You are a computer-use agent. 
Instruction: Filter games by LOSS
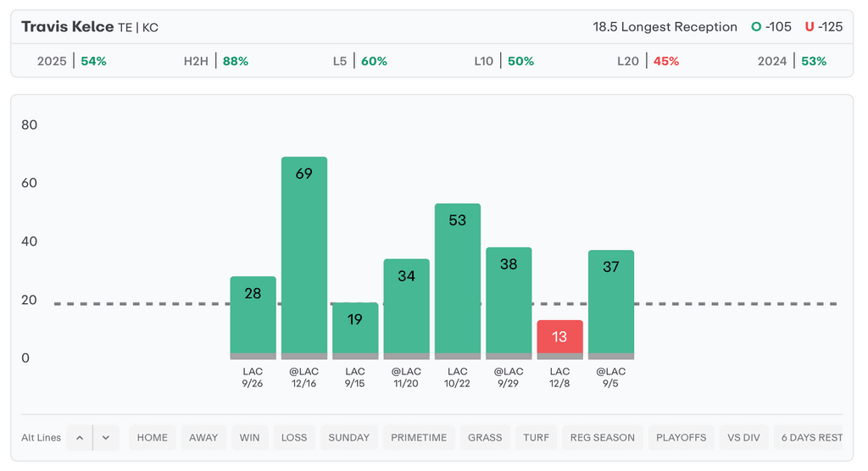coord(294,438)
